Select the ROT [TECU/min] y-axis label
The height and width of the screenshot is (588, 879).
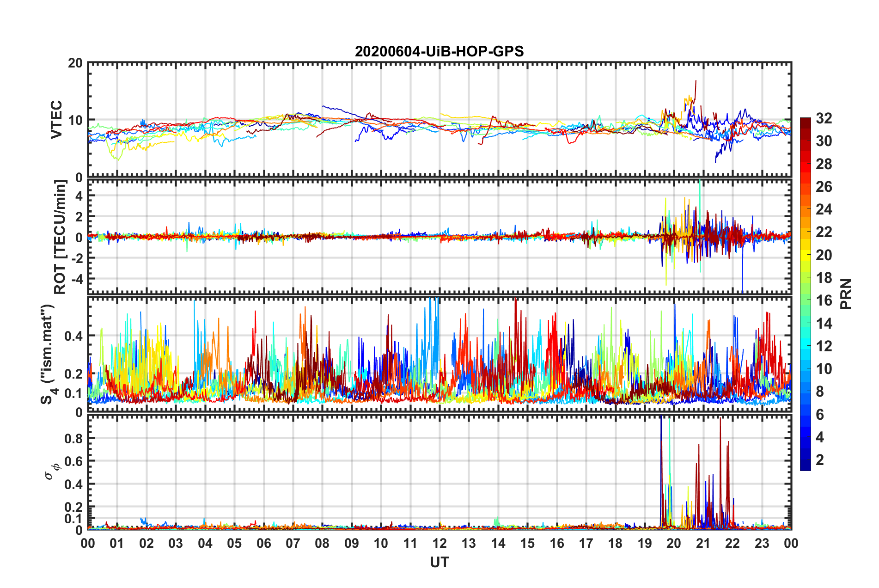60,237
